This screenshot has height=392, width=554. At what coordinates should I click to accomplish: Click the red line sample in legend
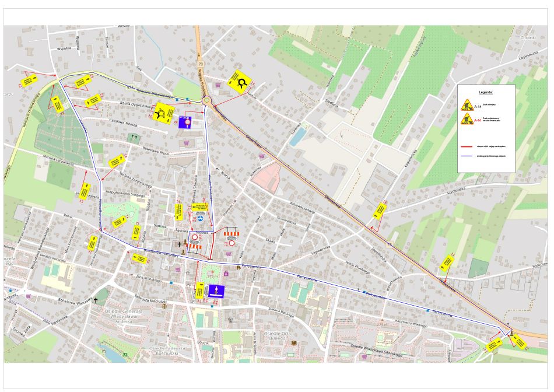point(467,146)
